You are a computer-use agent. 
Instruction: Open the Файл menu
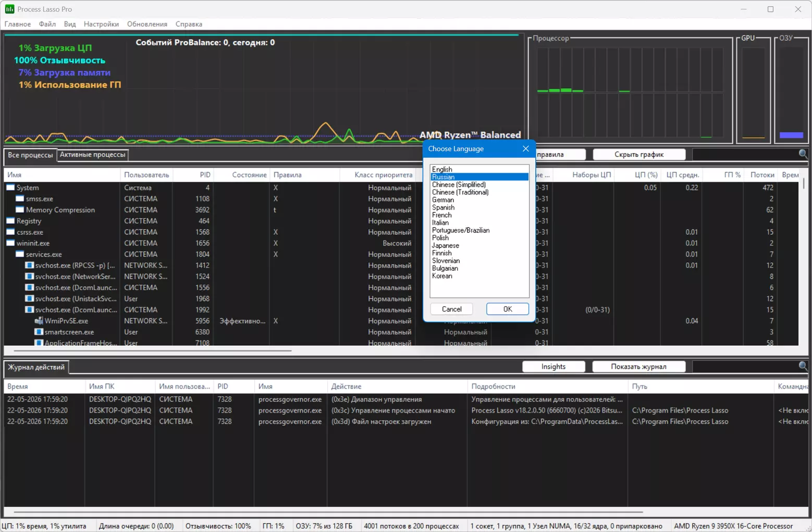pyautogui.click(x=47, y=24)
